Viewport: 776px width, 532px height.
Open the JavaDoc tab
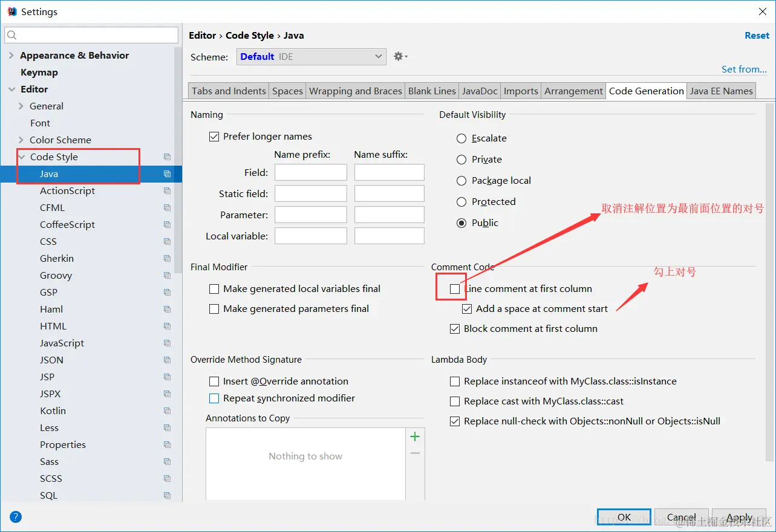coord(480,91)
